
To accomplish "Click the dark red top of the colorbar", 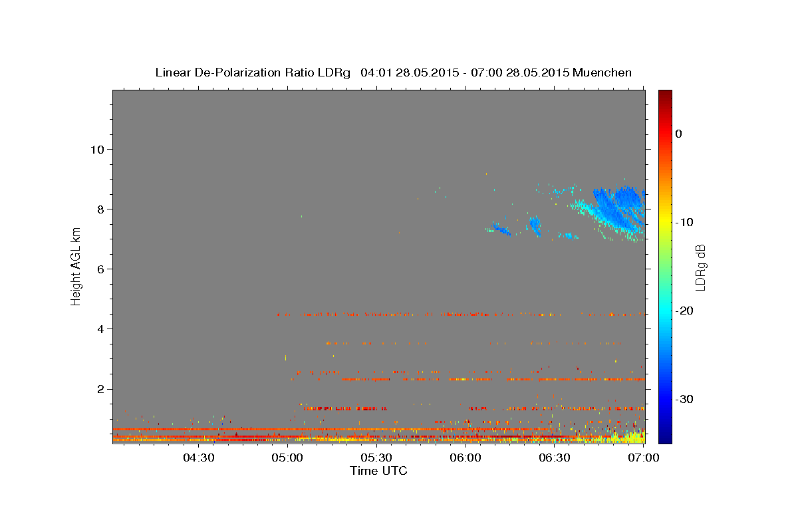I will click(x=665, y=96).
